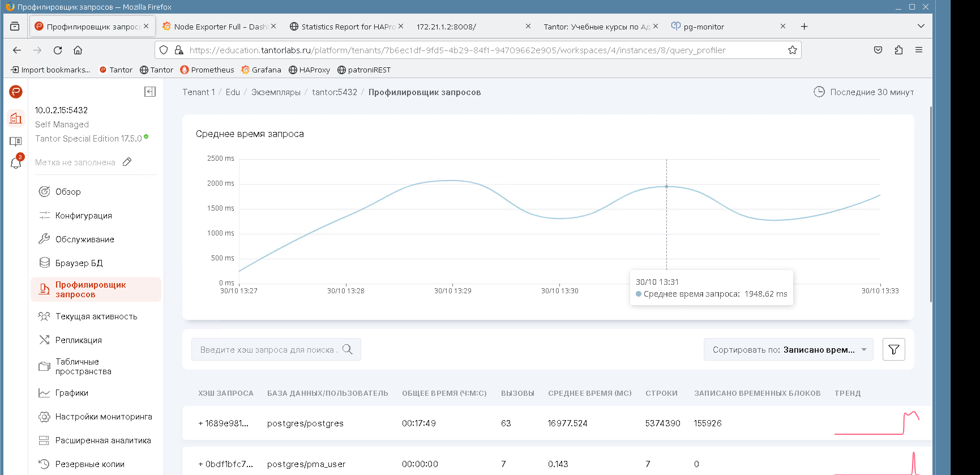This screenshot has height=475, width=980.
Task: Reload the current page
Action: (58, 50)
